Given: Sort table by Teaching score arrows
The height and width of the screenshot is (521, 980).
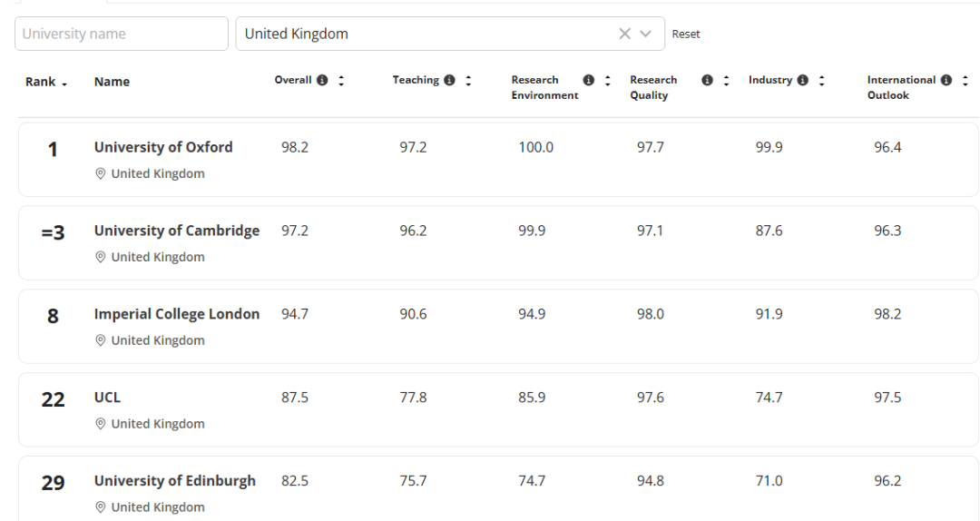Looking at the screenshot, I should pos(468,81).
